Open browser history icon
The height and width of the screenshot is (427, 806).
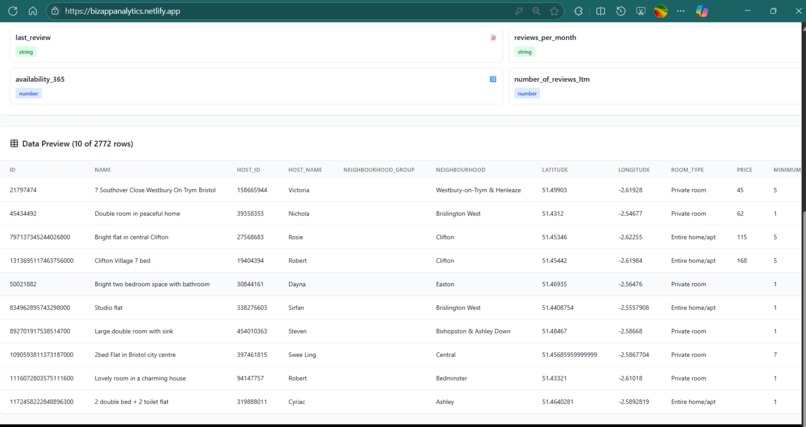620,11
